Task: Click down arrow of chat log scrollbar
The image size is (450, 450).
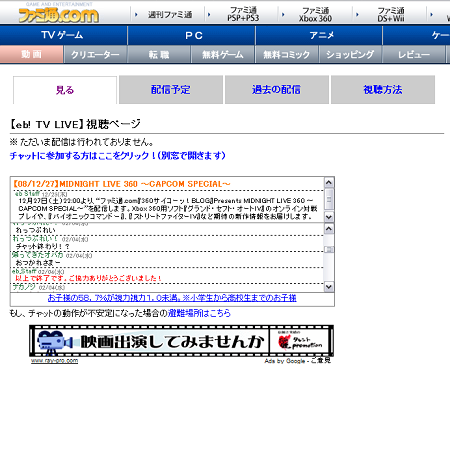Action: (329, 287)
